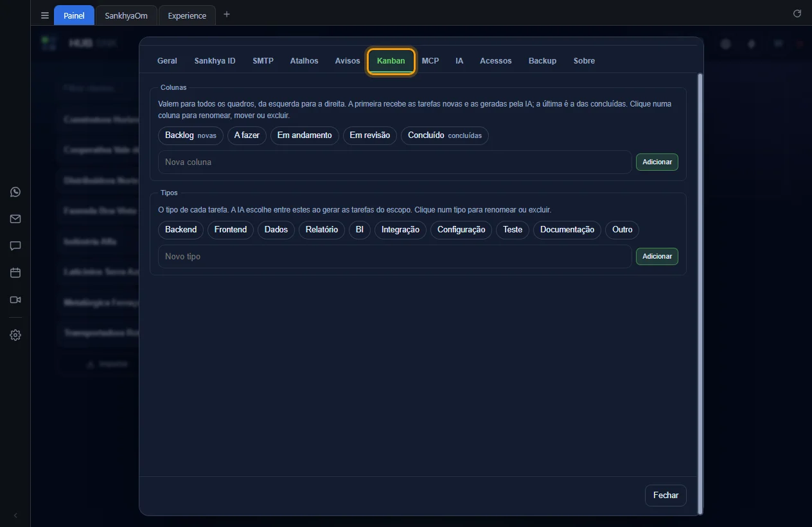Click the settings dialog vertical scrollbar
The height and width of the screenshot is (527, 812).
[x=700, y=294]
